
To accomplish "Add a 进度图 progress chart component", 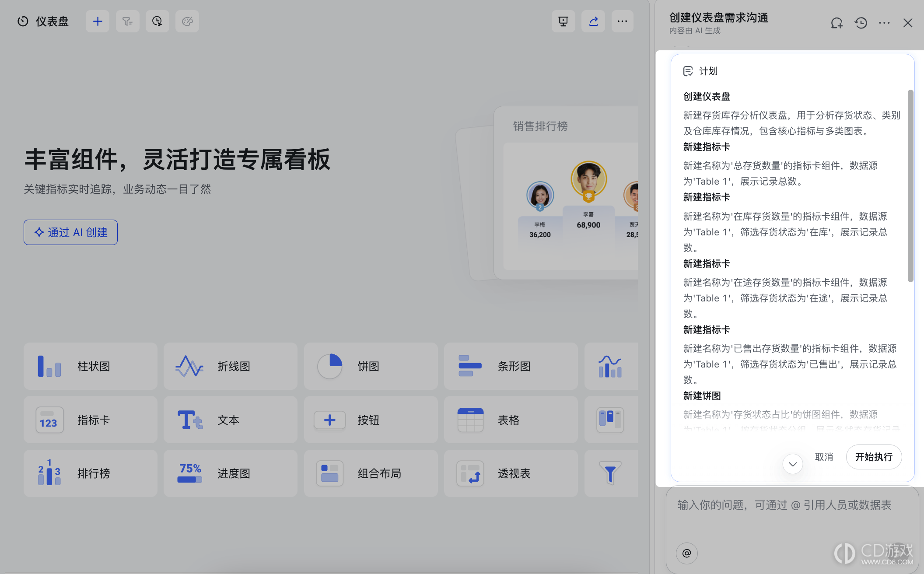I will (231, 473).
